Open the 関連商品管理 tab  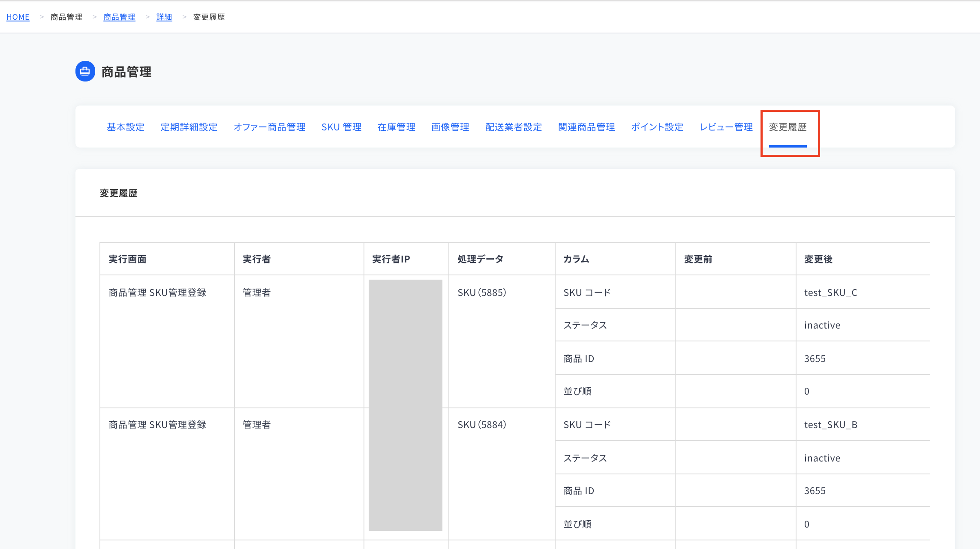(586, 127)
